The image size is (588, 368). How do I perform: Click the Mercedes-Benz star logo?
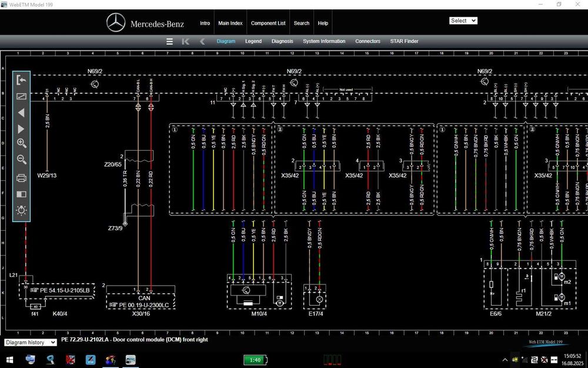[x=116, y=22]
